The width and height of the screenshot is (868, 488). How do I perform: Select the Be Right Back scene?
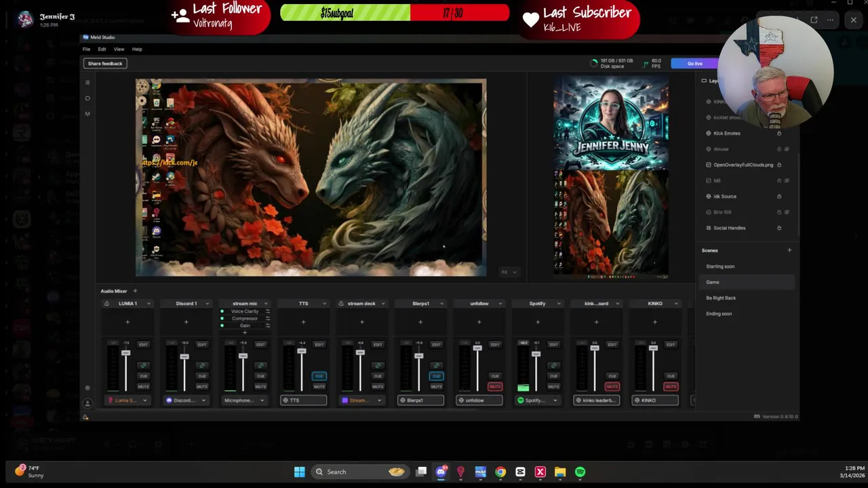(x=720, y=298)
